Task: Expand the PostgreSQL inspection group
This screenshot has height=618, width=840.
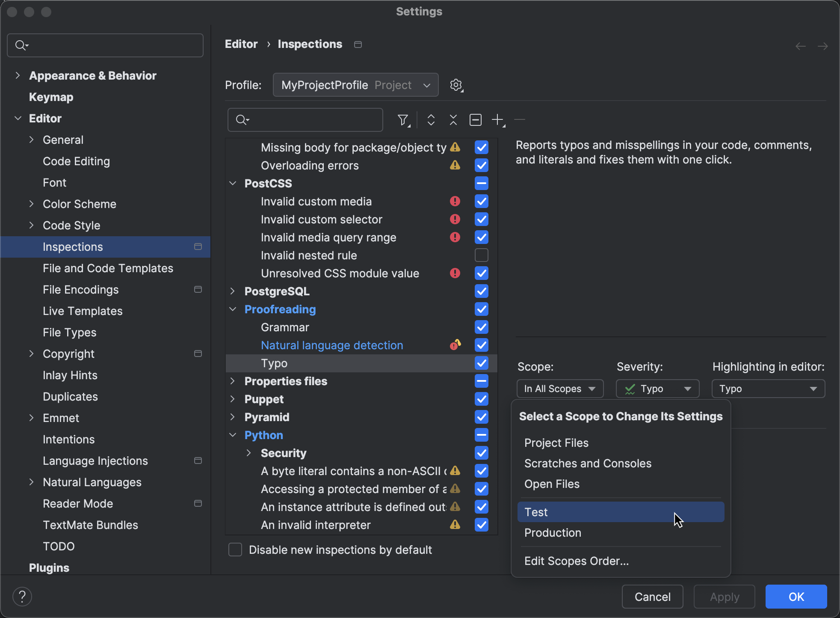Action: [x=233, y=291]
